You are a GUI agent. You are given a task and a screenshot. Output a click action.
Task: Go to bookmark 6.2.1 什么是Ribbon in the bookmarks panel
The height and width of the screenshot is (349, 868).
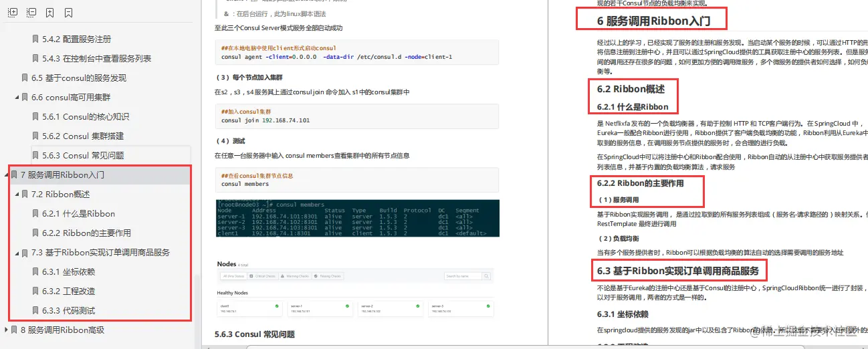(78, 213)
